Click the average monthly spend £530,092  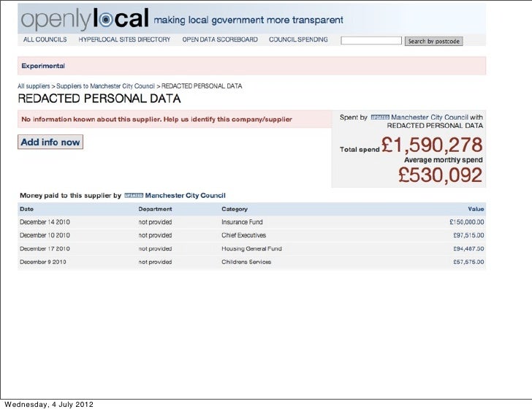click(440, 175)
